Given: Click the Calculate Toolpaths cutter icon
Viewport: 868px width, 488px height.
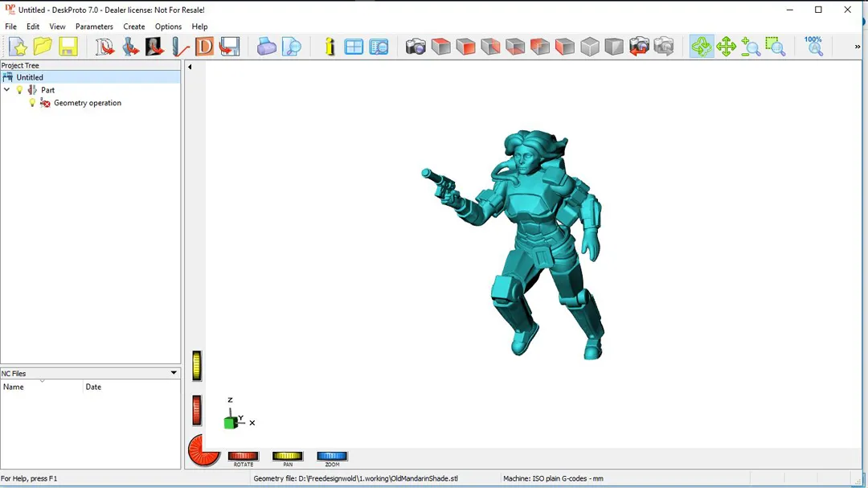Looking at the screenshot, I should click(180, 47).
